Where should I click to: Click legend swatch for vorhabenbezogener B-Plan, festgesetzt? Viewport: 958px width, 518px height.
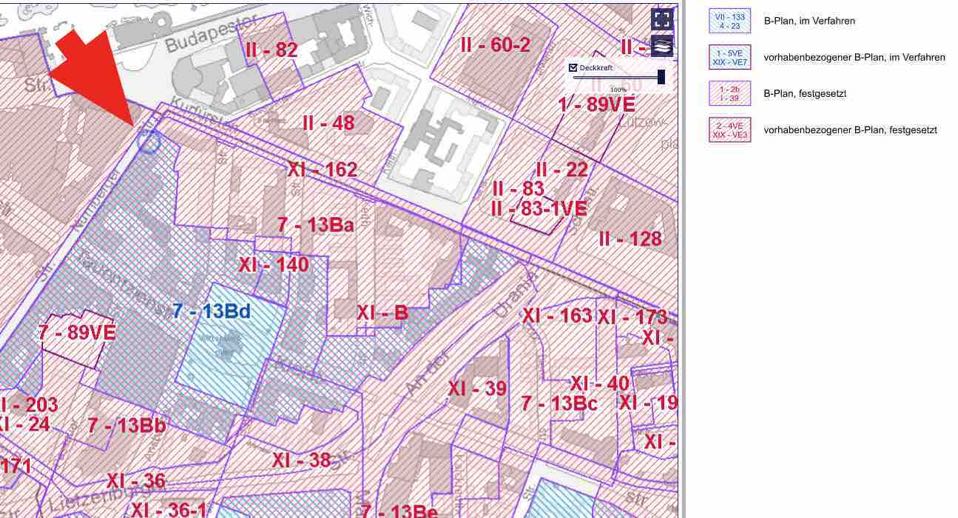pos(730,130)
